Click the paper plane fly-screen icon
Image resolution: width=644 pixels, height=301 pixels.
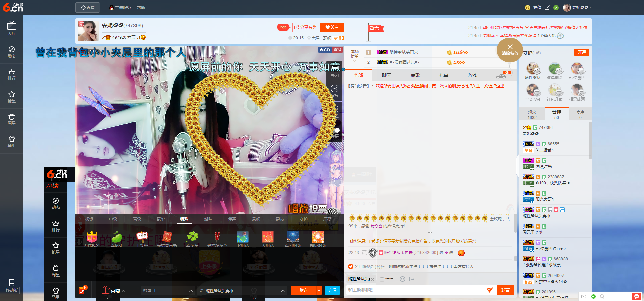click(x=490, y=290)
